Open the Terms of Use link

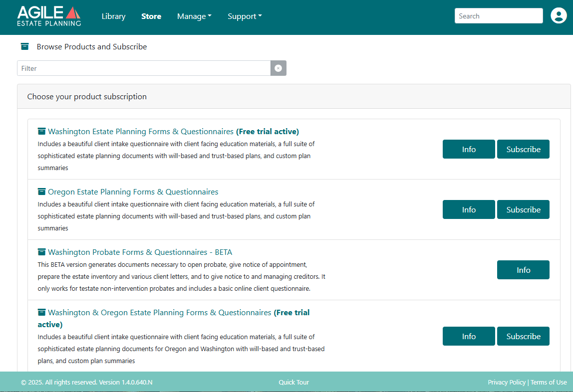(549, 382)
